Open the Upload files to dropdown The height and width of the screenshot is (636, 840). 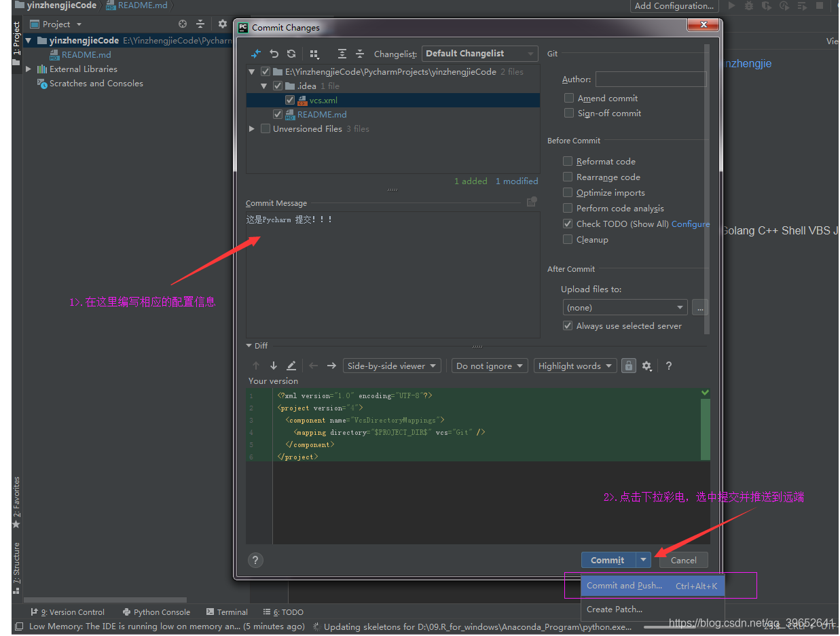pyautogui.click(x=624, y=307)
